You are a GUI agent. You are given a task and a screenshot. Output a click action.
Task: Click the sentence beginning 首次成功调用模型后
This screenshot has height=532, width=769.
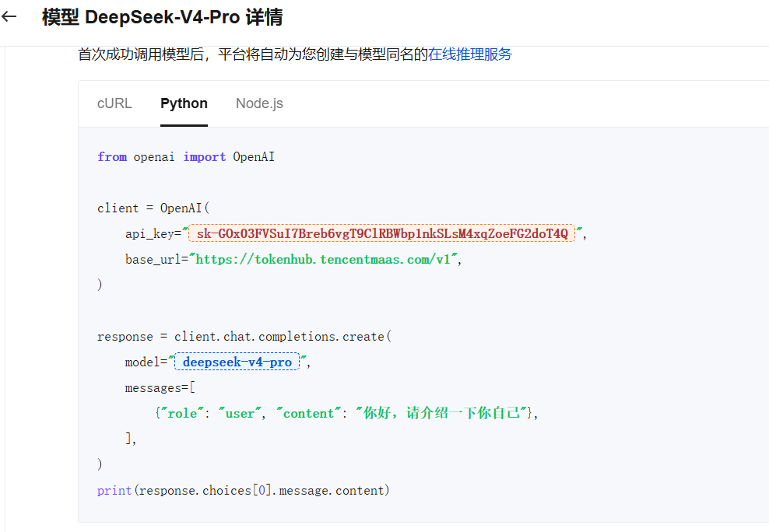[295, 54]
